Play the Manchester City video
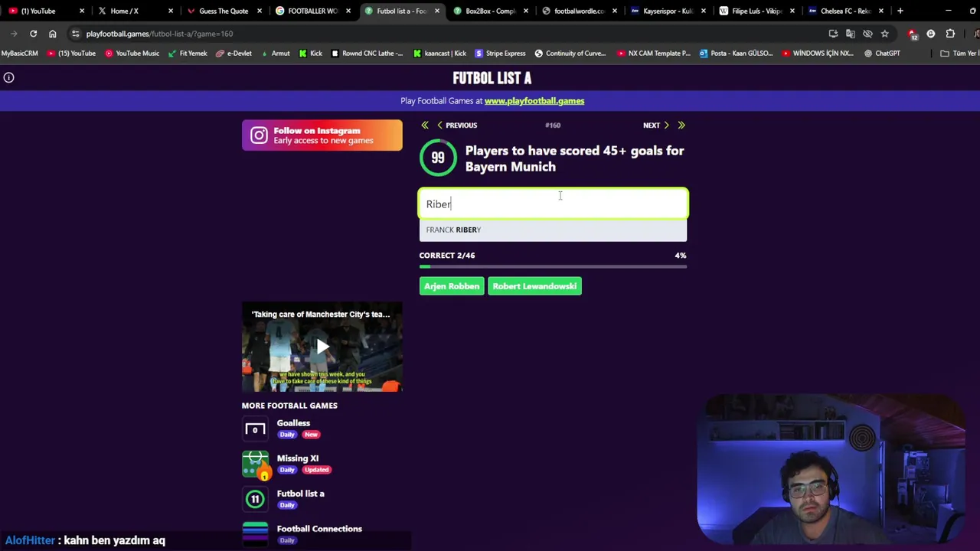The image size is (980, 551). (x=322, y=347)
